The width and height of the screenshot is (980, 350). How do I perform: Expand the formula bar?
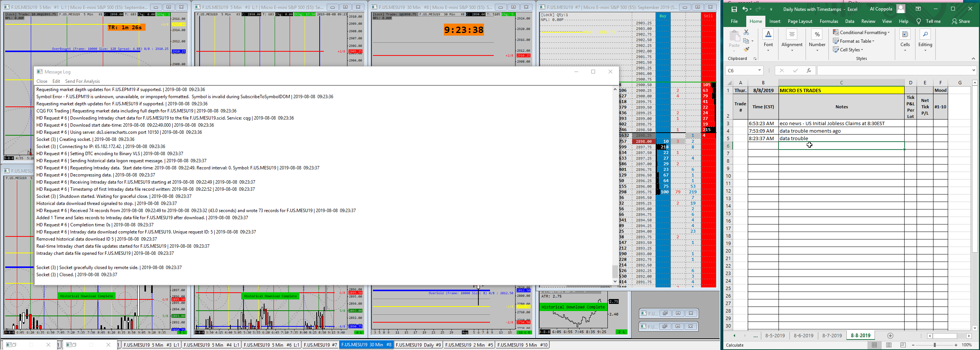[x=973, y=70]
